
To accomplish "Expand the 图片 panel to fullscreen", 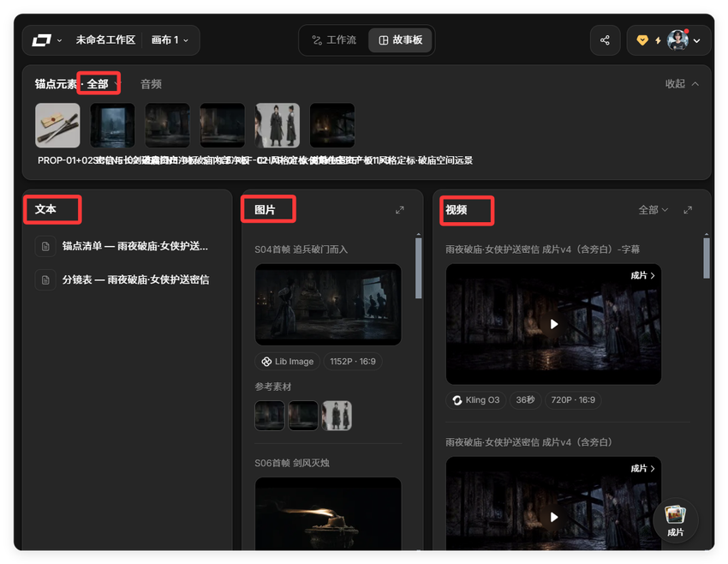I will 400,211.
